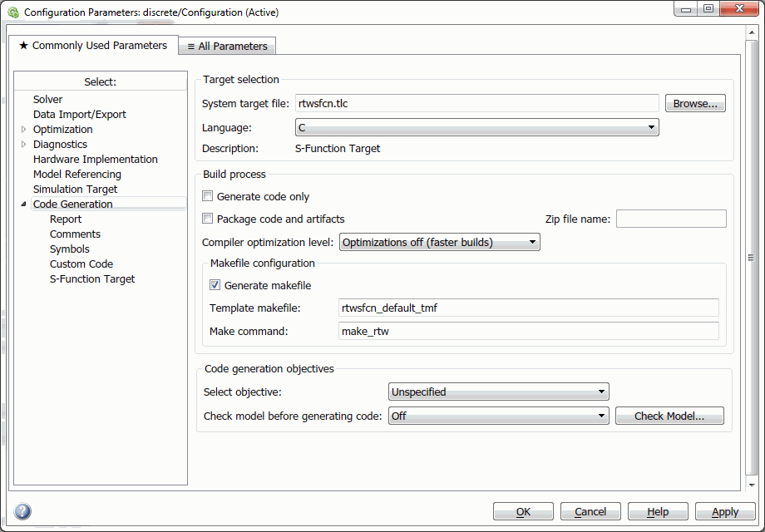The image size is (765, 532).
Task: Open the Select objective dropdown
Action: (x=499, y=392)
